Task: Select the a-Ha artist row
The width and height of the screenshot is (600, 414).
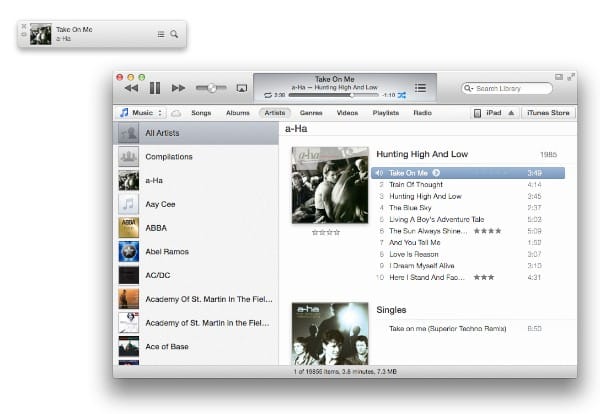Action: tap(196, 181)
